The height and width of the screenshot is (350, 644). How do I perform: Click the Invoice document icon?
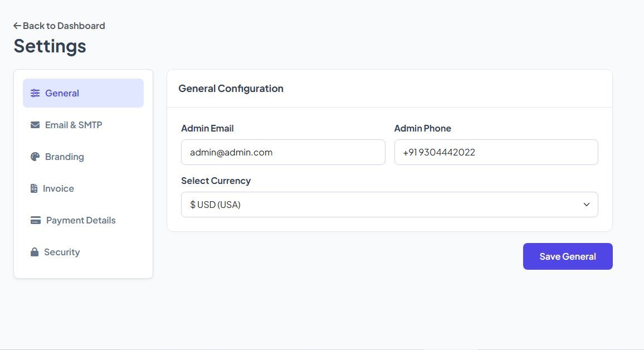[34, 188]
